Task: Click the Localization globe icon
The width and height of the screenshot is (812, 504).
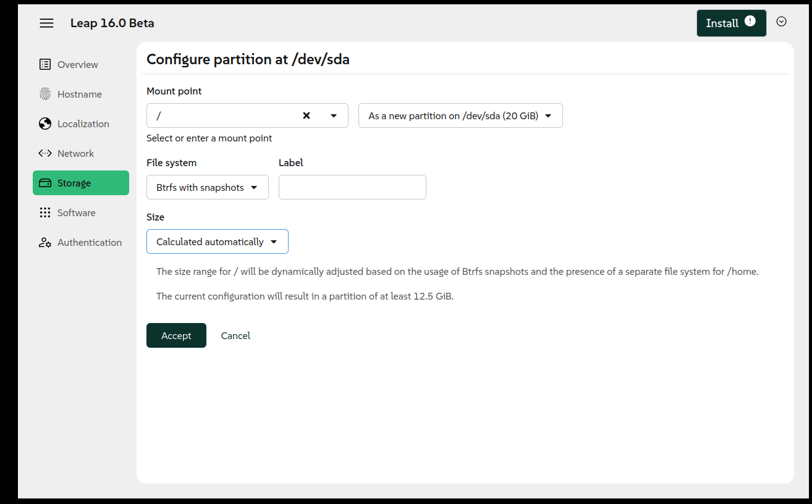Action: 45,124
